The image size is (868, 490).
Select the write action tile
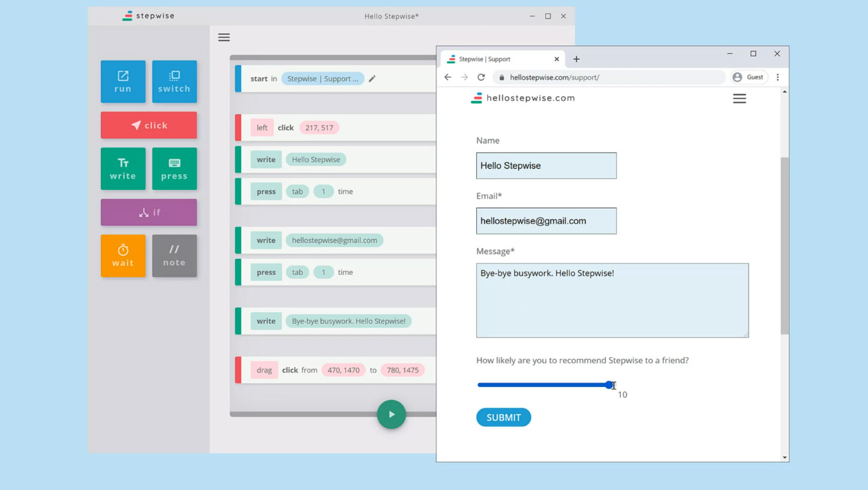tap(123, 169)
